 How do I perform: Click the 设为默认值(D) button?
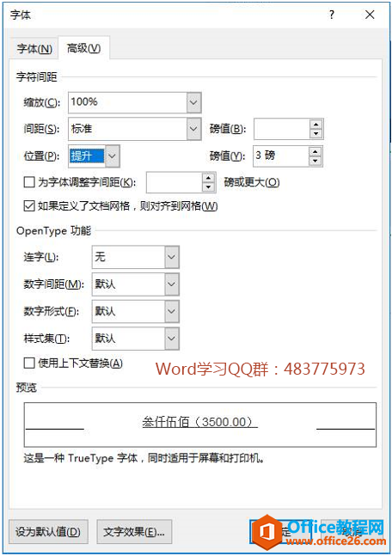(x=48, y=532)
